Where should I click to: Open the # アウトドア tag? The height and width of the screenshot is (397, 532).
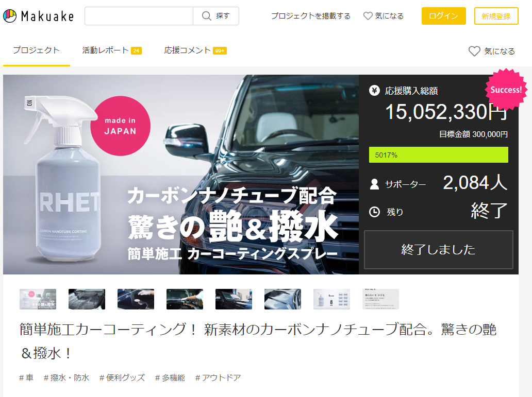pos(218,377)
